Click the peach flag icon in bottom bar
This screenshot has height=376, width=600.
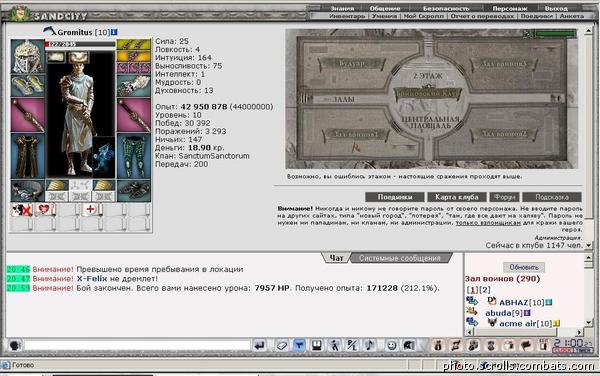click(x=526, y=345)
